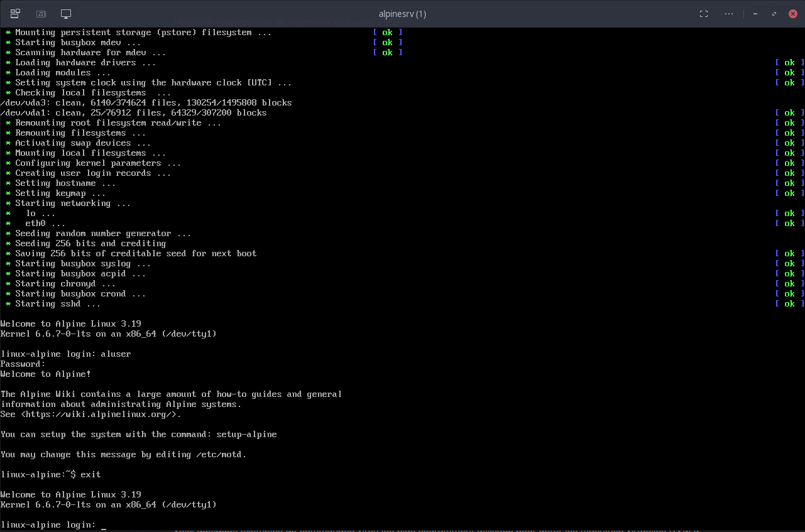The height and width of the screenshot is (532, 805).
Task: Click the greyed-out media icon in the header
Action: (x=41, y=14)
